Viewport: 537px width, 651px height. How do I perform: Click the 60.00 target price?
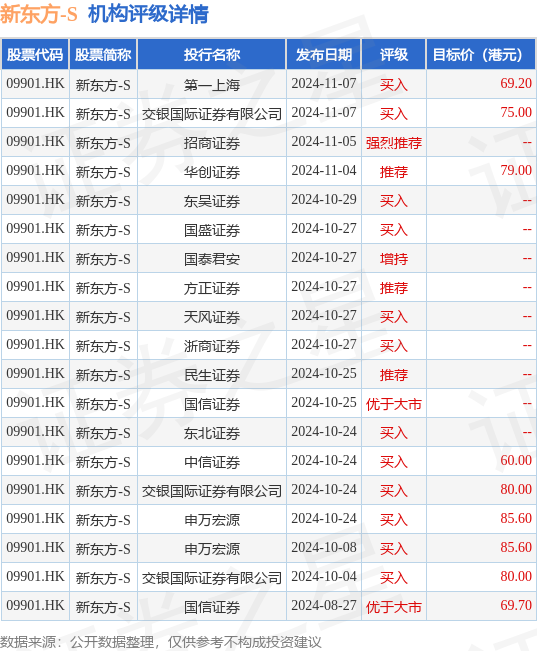point(516,460)
